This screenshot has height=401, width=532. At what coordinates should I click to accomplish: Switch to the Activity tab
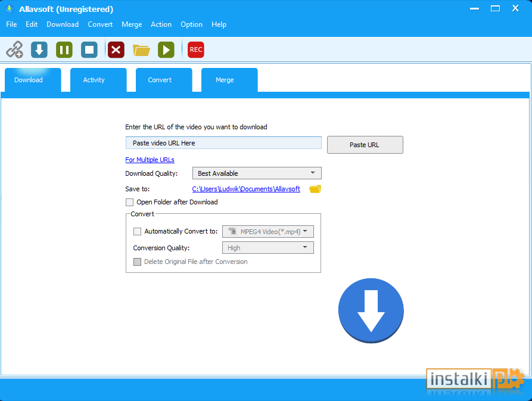click(x=98, y=80)
